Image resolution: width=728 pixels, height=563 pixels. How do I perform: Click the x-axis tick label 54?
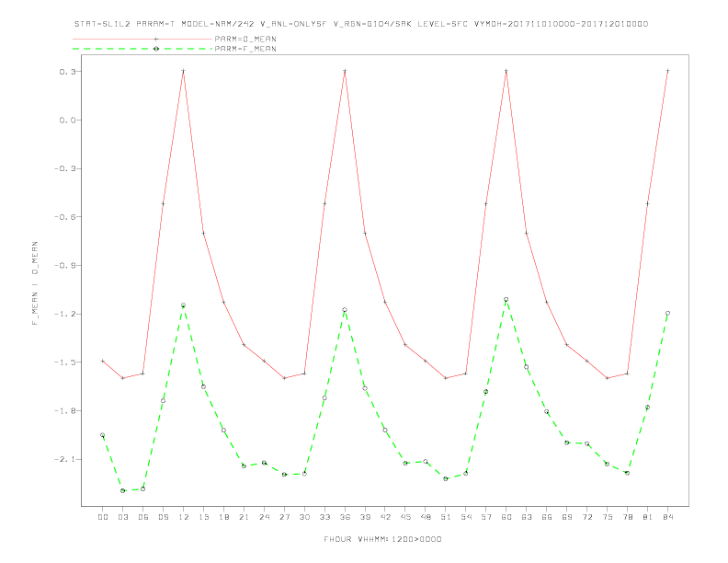[466, 517]
